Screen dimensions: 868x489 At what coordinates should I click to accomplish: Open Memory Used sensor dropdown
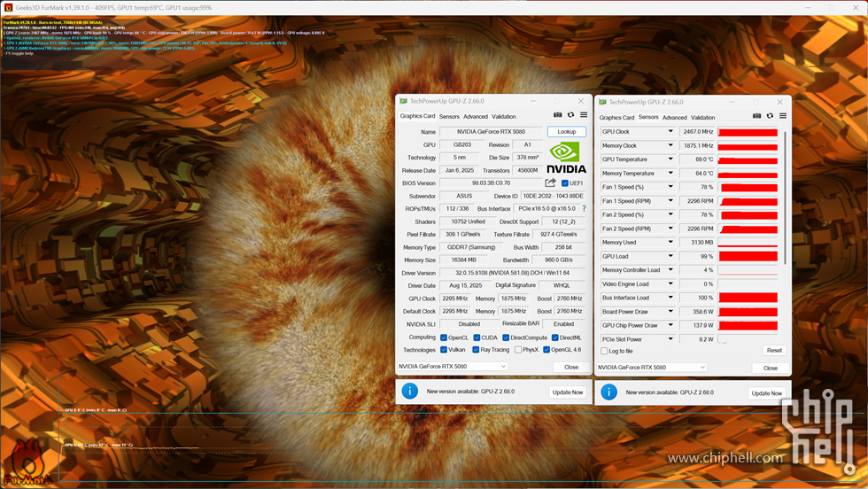point(670,242)
